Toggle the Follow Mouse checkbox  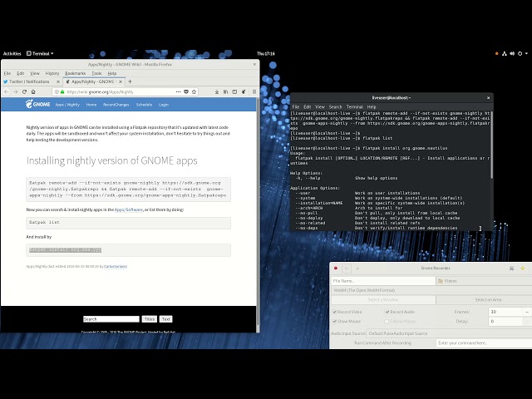(x=387, y=321)
